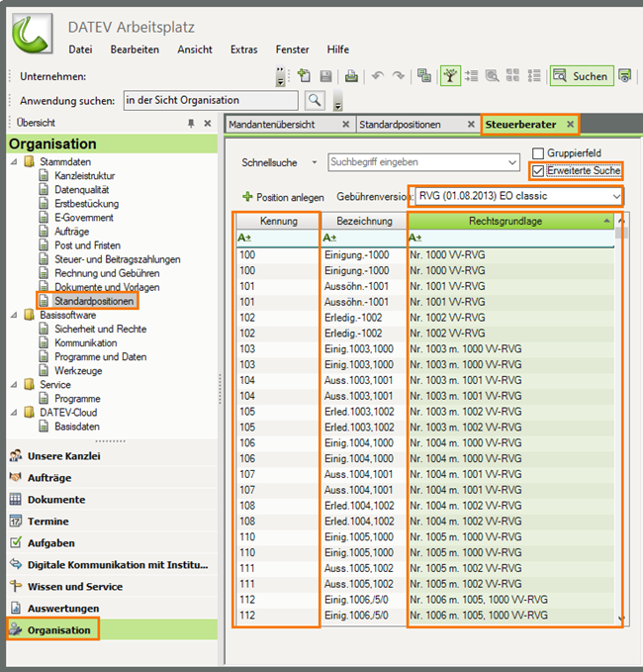643x672 pixels.
Task: Collapse the Stammdaten tree node
Action: coord(12,161)
